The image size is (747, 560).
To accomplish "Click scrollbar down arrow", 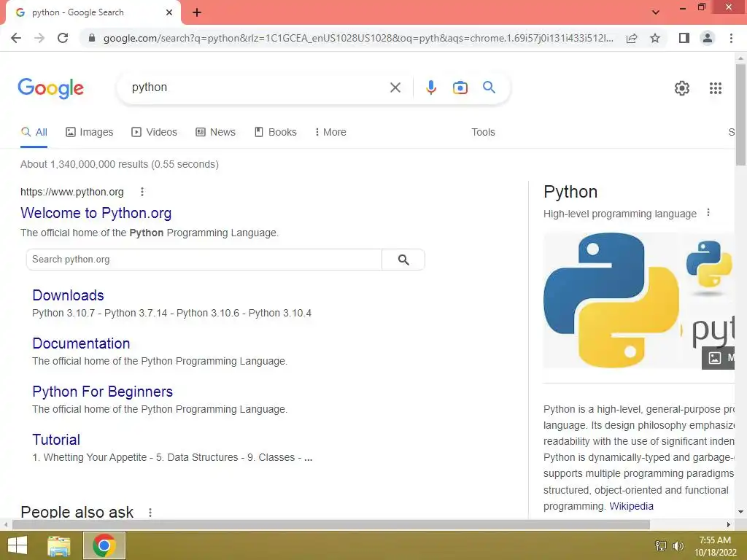I will pos(740,513).
